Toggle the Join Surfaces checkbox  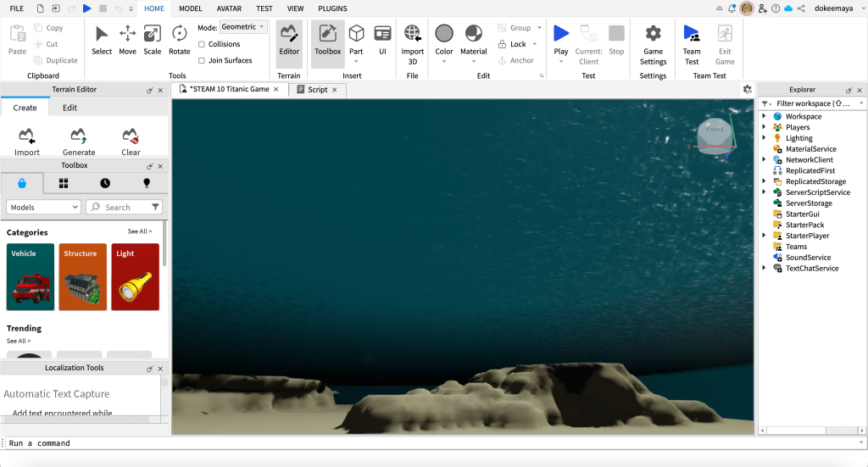click(x=202, y=60)
